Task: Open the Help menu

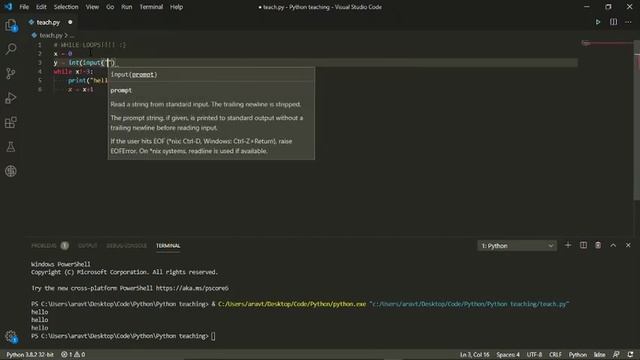Action: 176,7
